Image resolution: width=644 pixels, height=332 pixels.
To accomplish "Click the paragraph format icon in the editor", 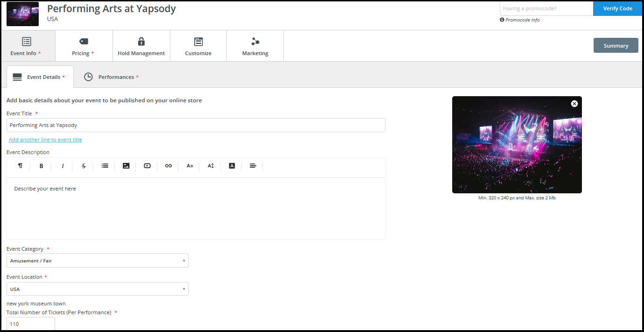I will (20, 166).
